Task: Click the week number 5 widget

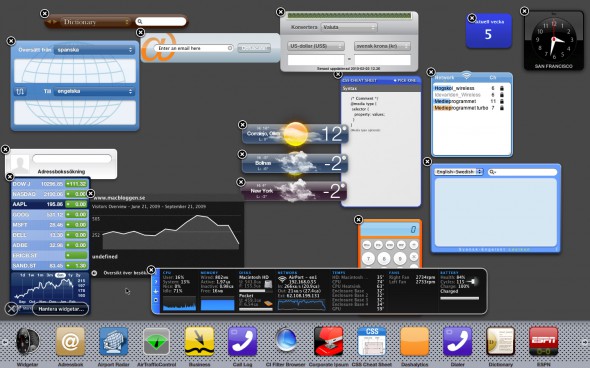Action: (x=489, y=31)
